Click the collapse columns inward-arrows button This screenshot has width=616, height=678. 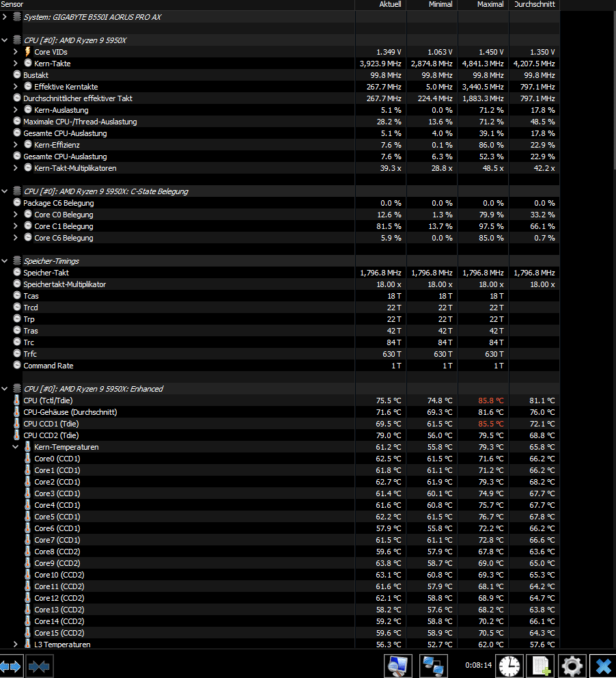(x=40, y=666)
